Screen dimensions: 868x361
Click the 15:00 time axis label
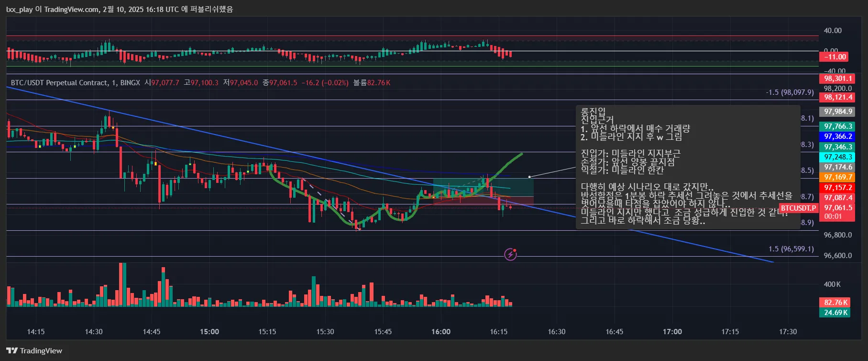[209, 332]
